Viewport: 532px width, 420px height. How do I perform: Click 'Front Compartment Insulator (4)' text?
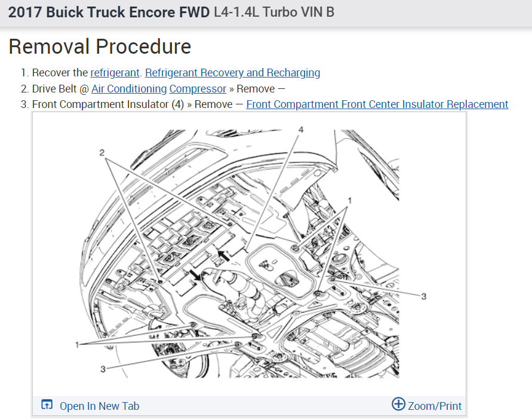108,104
